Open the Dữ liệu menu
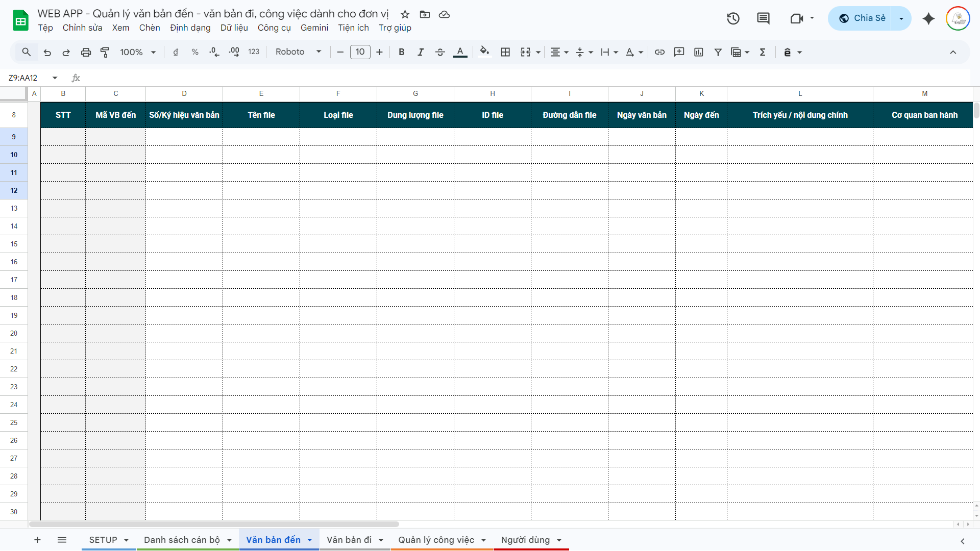Viewport: 980px width, 551px height. coord(234,28)
